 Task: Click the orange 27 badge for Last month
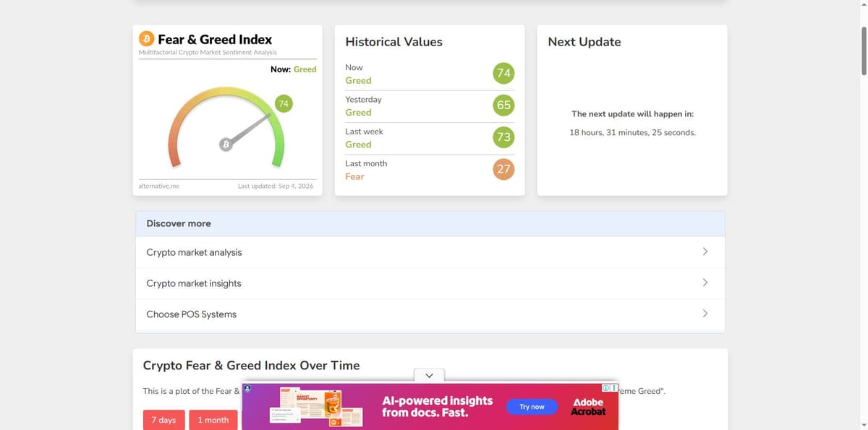(503, 169)
